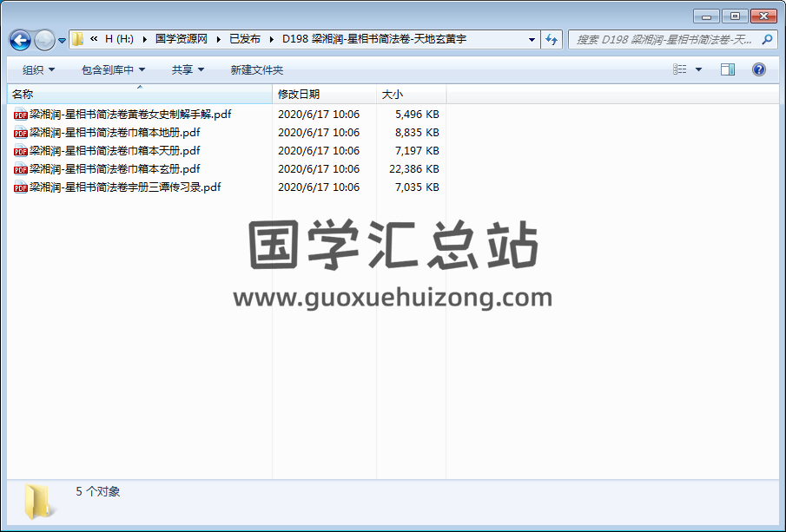Image resolution: width=786 pixels, height=532 pixels.
Task: Expand the arrow after 已发布
Action: 271,39
